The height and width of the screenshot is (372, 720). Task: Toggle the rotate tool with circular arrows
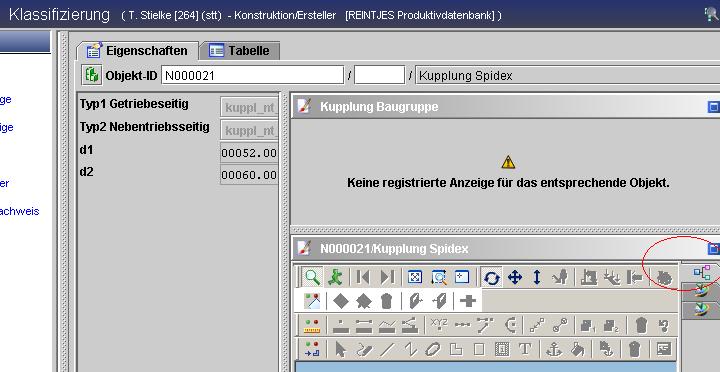coord(492,277)
